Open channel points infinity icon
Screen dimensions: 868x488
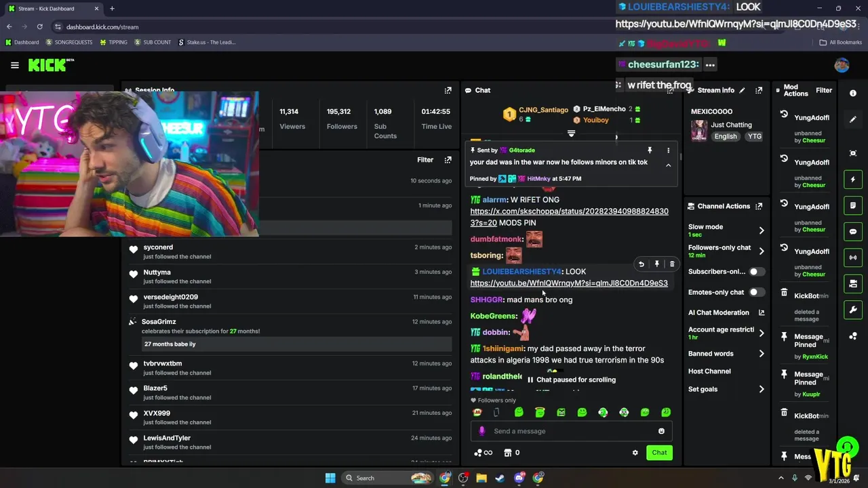[x=483, y=453]
